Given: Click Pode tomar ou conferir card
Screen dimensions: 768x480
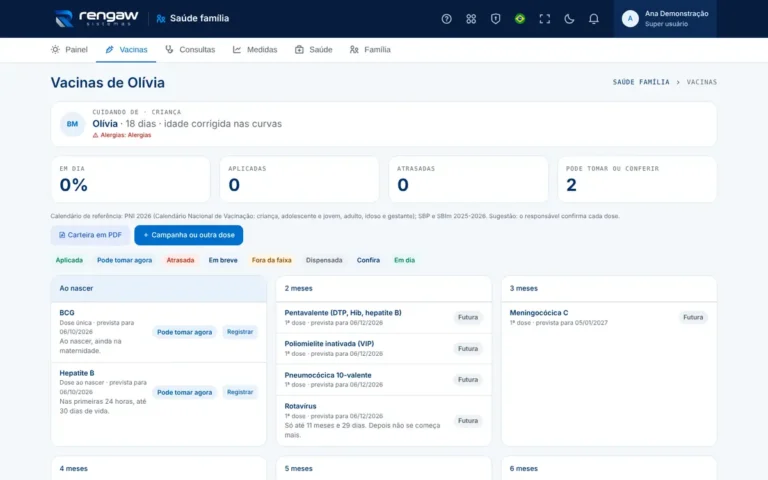Looking at the screenshot, I should click(x=637, y=179).
